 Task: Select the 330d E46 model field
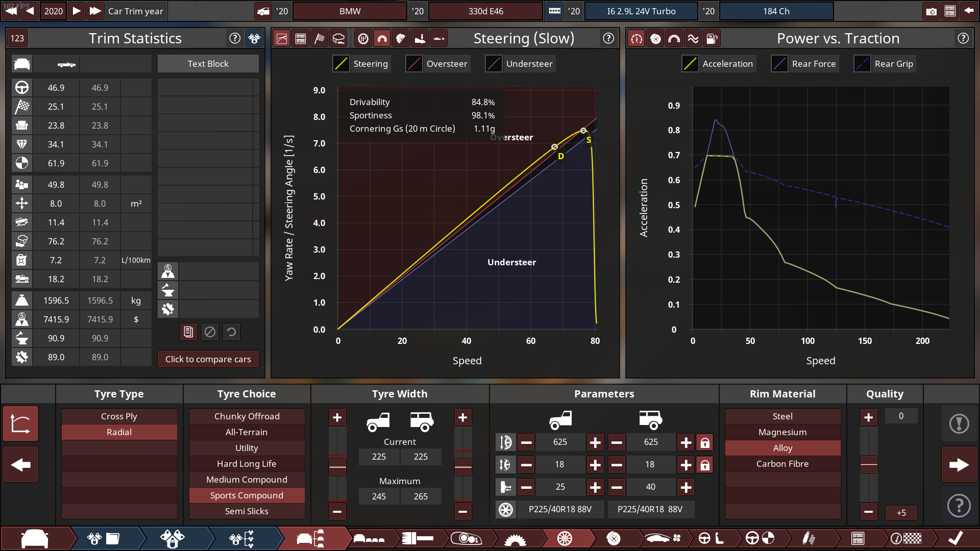click(x=485, y=11)
